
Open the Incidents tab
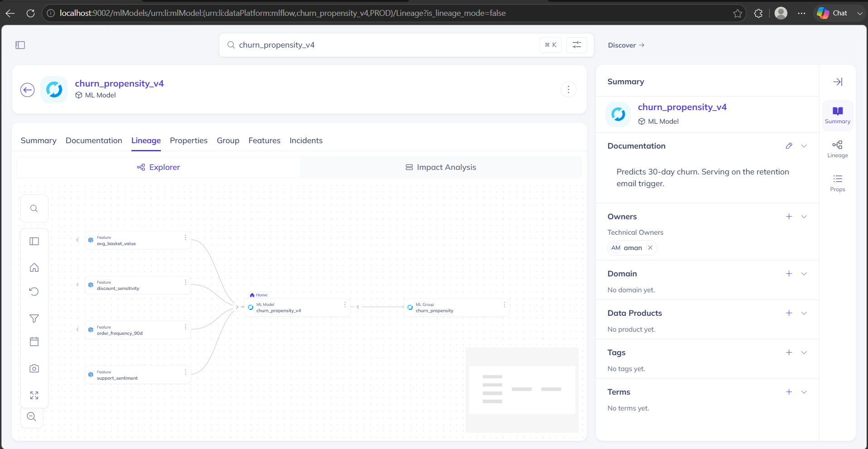[x=306, y=140]
